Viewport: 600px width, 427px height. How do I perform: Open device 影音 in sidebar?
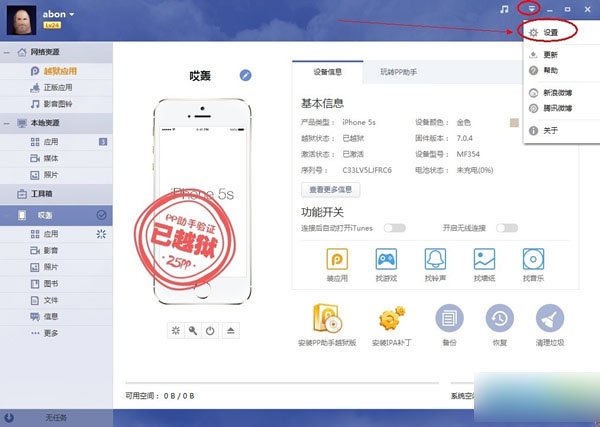[x=56, y=251]
